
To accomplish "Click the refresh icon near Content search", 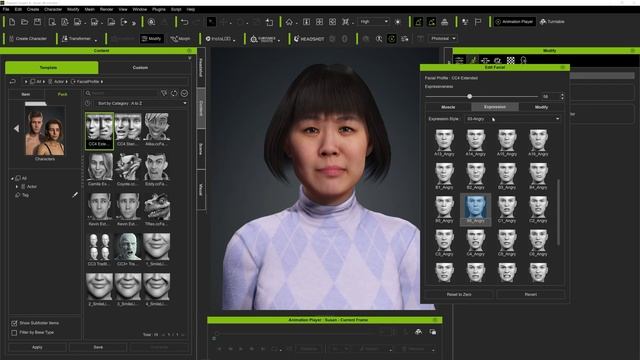I will tap(174, 93).
